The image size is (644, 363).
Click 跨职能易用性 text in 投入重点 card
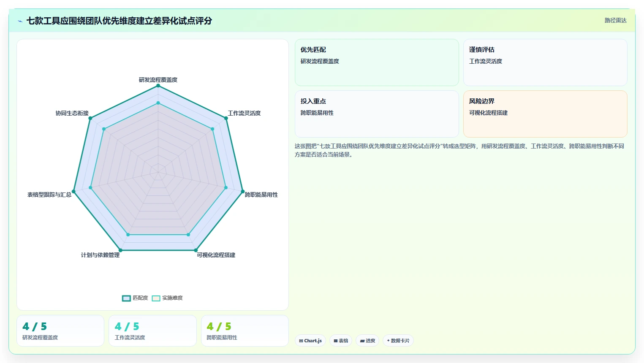(317, 113)
